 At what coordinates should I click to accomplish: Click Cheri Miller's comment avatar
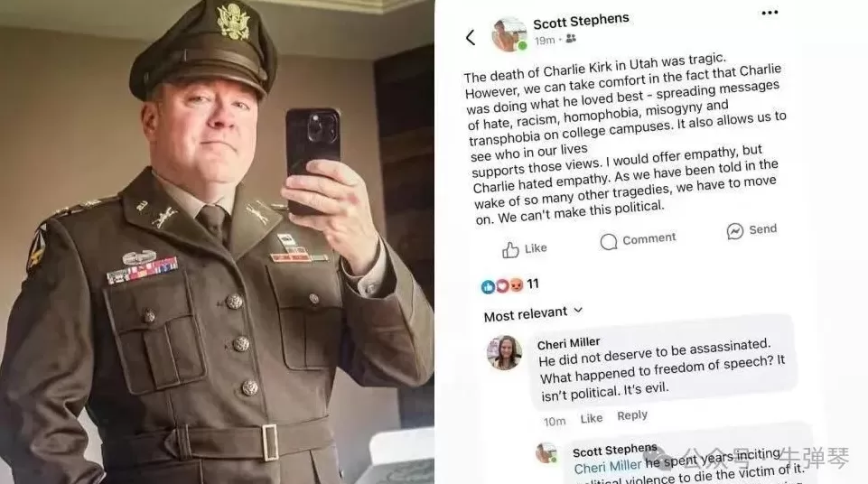click(x=504, y=352)
